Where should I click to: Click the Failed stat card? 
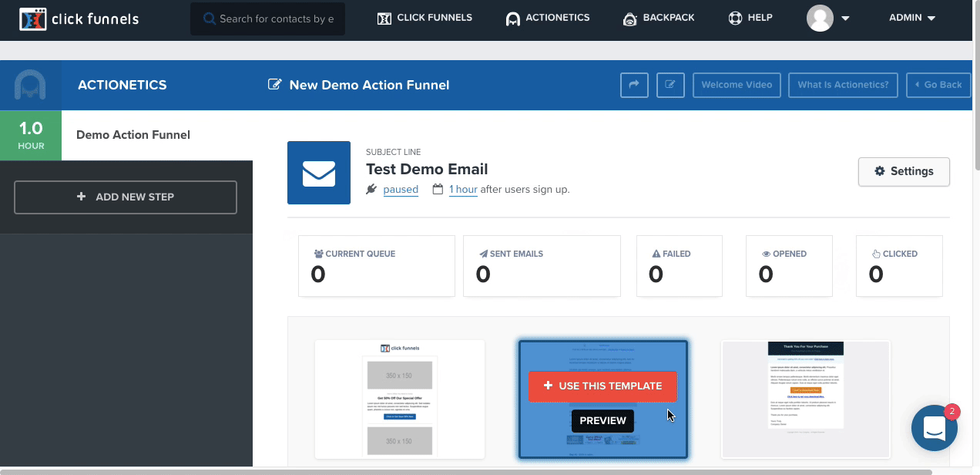tap(680, 266)
